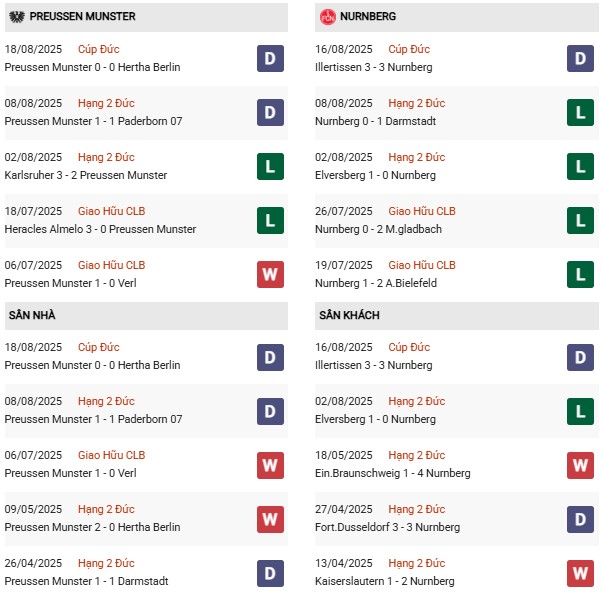Click the W badge for Preussen Munster 2 - 0 Hertha Berlin
This screenshot has width=602, height=594.
click(x=270, y=520)
